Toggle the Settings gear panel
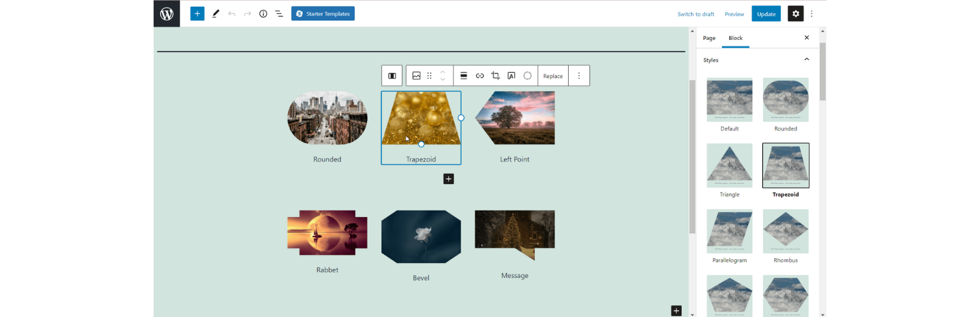 796,14
